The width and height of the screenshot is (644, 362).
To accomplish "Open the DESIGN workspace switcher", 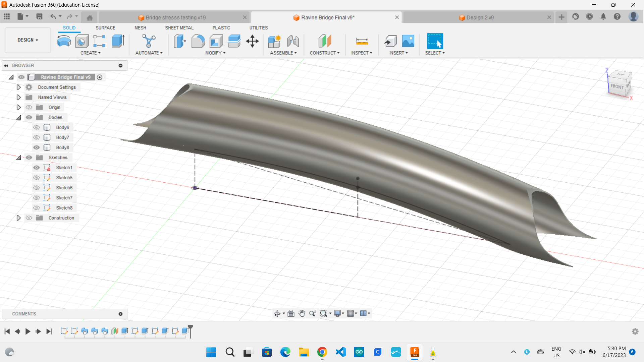I will click(x=28, y=40).
